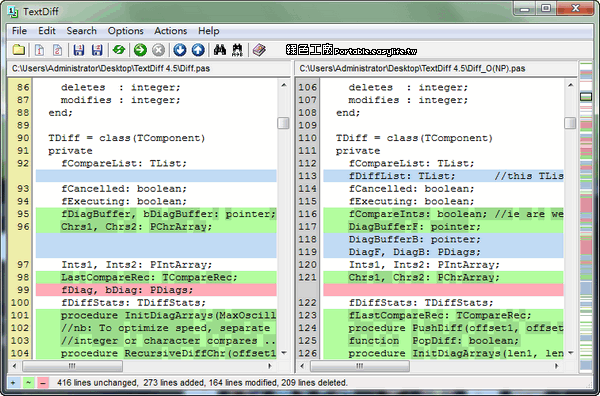Click left pane horizontal scrollbar right arrow
Image resolution: width=600 pixels, height=396 pixels.
pos(270,366)
